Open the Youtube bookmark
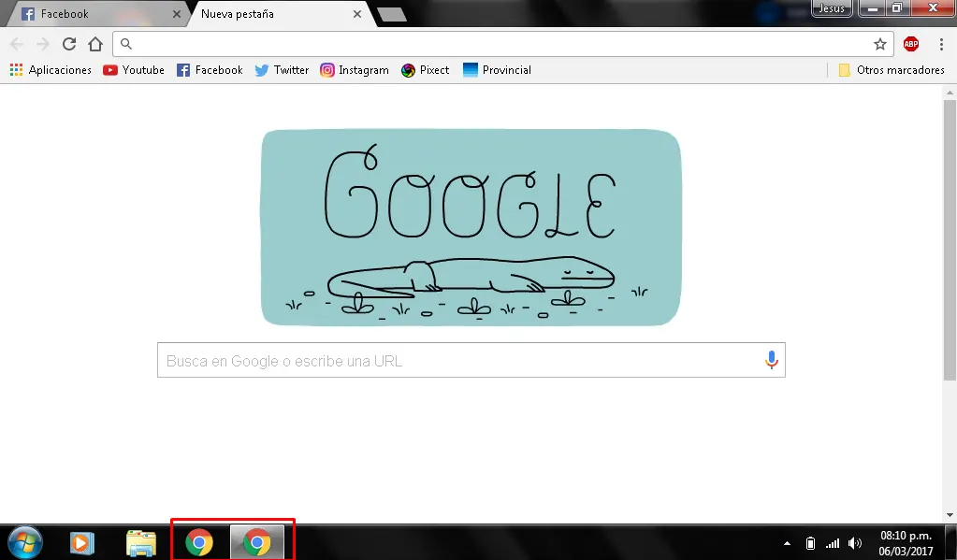This screenshot has width=957, height=560. point(134,70)
